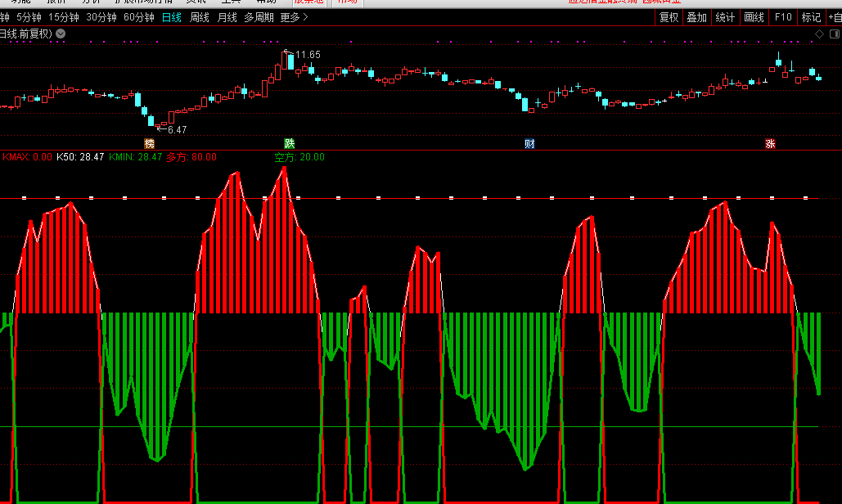Click the 叠加 overlay button
The image size is (842, 504).
pos(696,17)
